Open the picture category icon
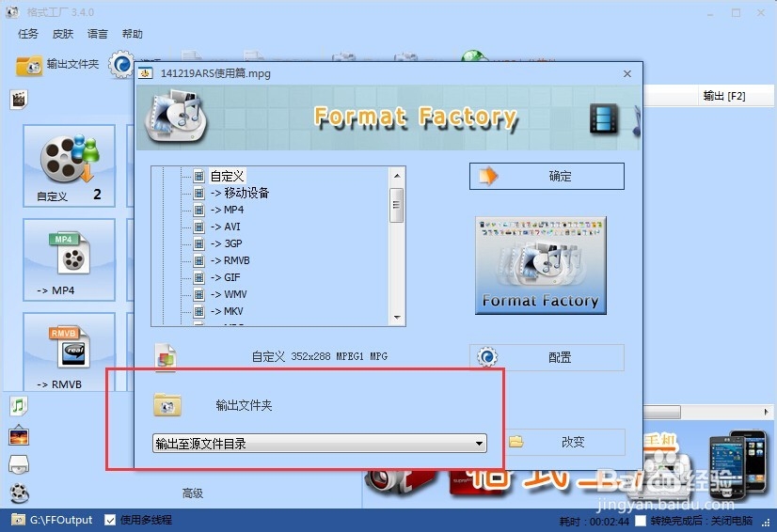 (19, 436)
